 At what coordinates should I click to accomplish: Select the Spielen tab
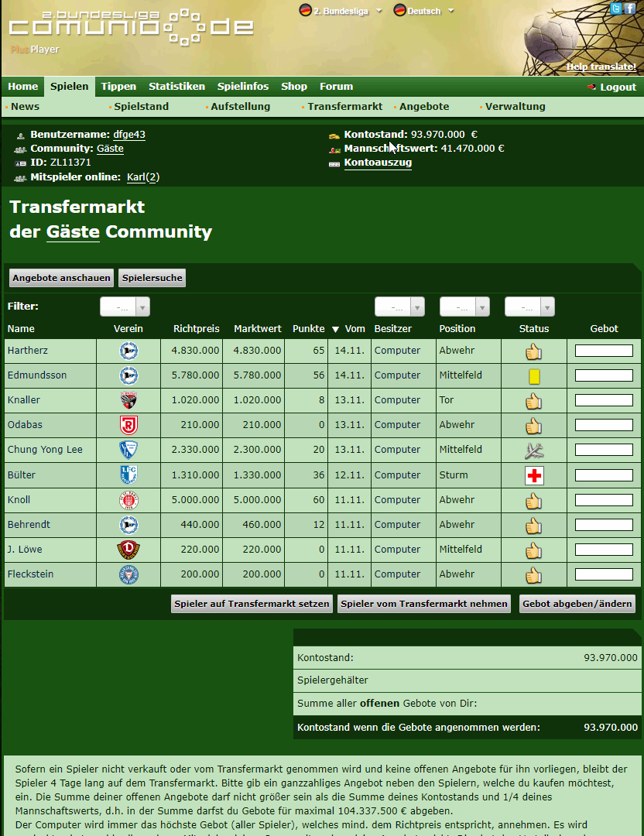pos(70,87)
